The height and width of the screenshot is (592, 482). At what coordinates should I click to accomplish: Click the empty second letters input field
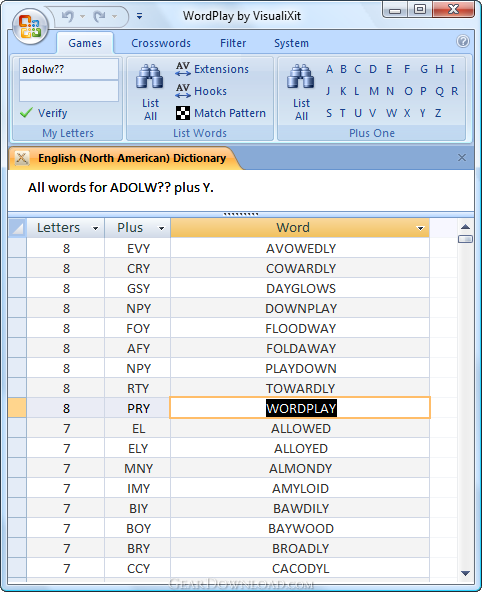(69, 91)
